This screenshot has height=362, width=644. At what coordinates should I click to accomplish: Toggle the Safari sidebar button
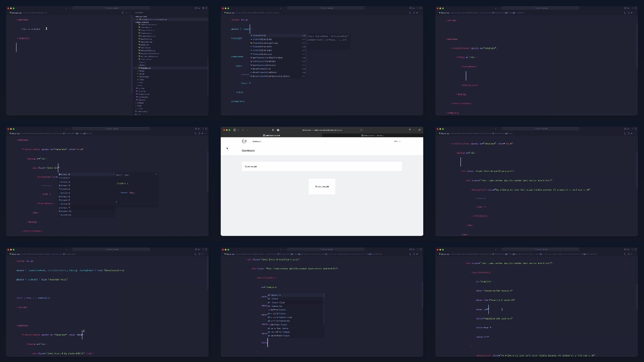(x=235, y=130)
